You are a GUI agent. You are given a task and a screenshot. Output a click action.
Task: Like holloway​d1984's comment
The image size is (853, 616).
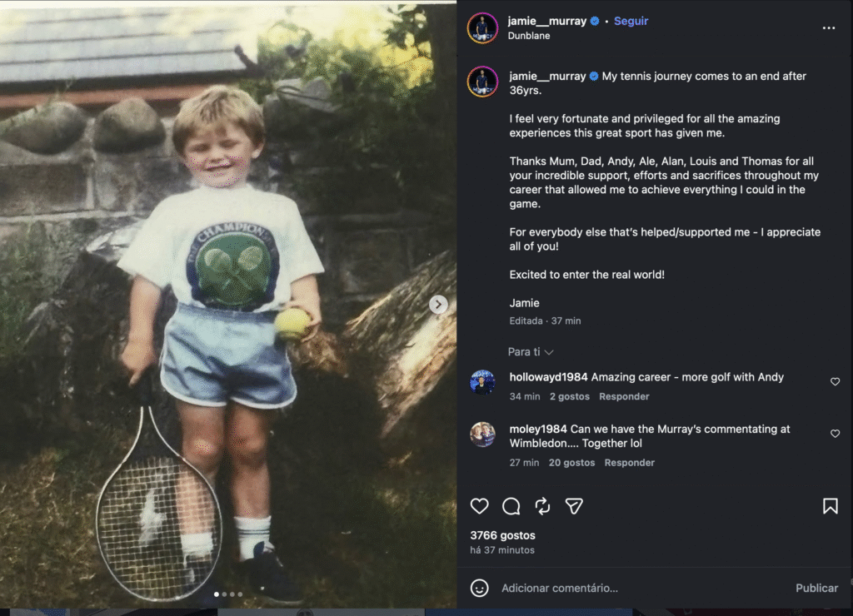click(835, 381)
